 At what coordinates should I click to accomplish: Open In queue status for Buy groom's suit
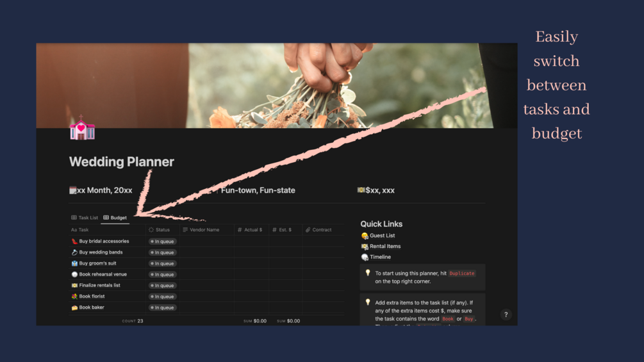(163, 263)
